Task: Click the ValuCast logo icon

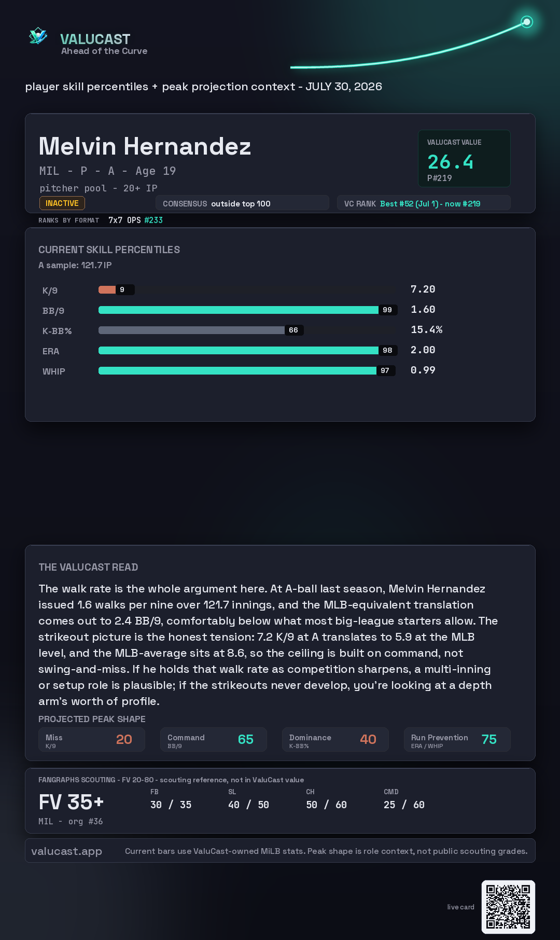Action: (38, 36)
